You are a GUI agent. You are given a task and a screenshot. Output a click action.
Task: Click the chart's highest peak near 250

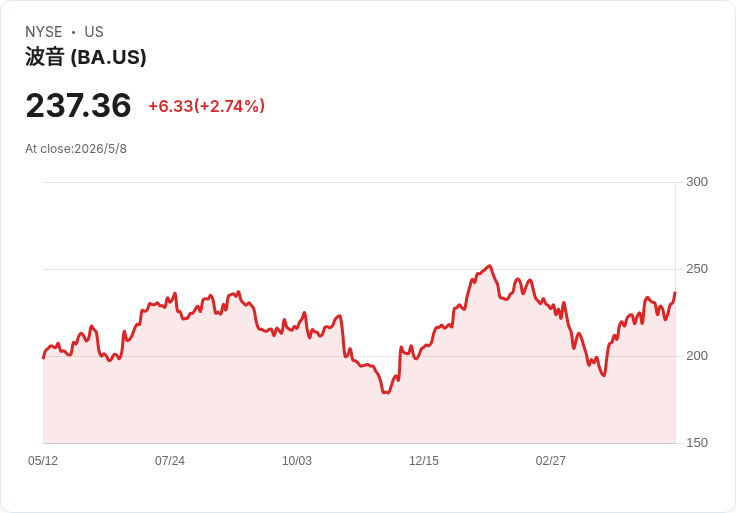coord(490,266)
